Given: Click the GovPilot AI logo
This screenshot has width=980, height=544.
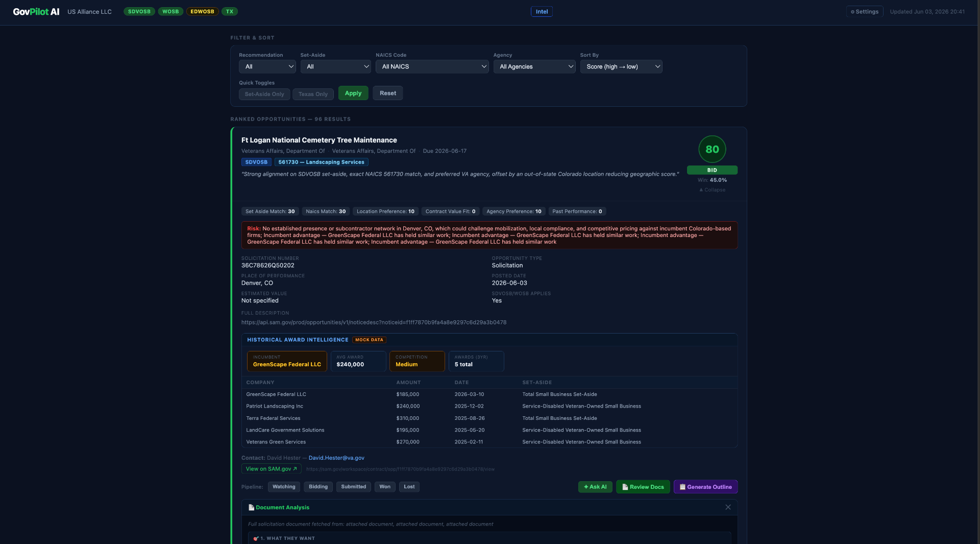Looking at the screenshot, I should coord(36,11).
